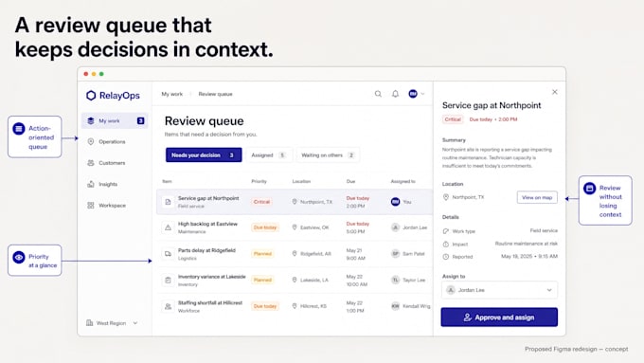Click Work type icon in Details
Viewport: 644px width, 363px height.
[x=446, y=231]
